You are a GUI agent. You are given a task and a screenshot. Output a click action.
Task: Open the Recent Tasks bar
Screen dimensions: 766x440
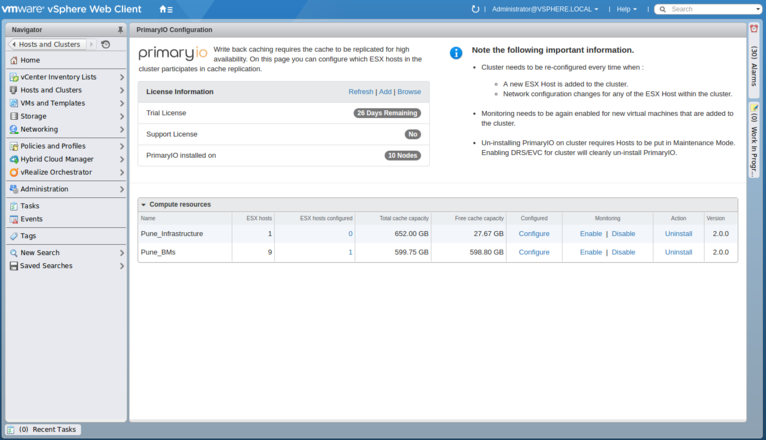43,430
